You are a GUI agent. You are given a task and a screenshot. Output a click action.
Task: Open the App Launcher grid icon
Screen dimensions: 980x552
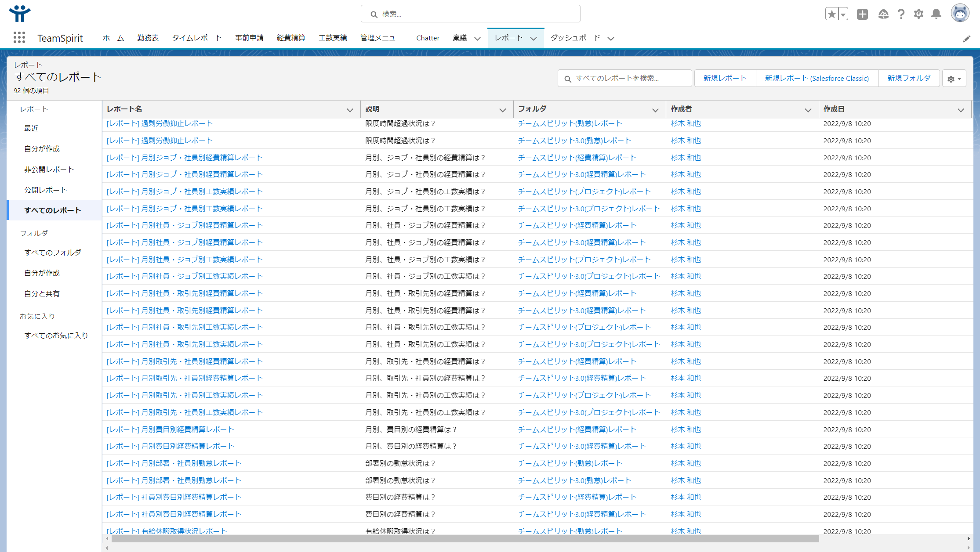[x=19, y=38]
